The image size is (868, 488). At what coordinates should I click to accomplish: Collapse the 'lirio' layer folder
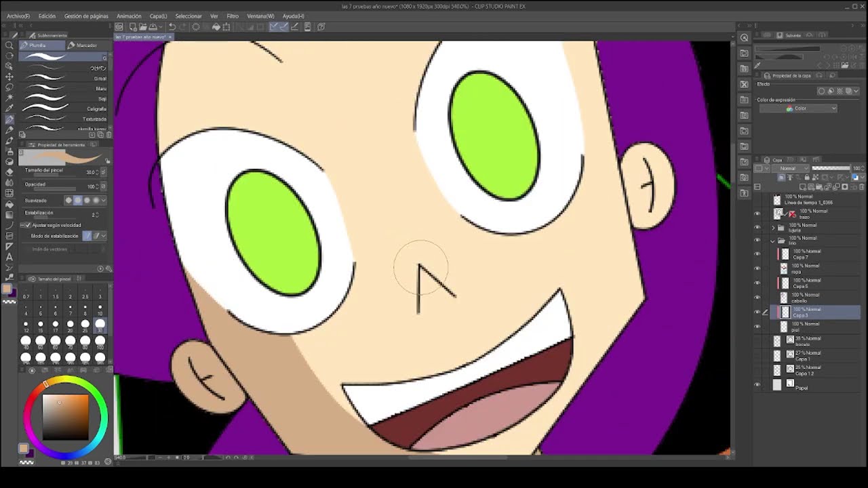773,241
